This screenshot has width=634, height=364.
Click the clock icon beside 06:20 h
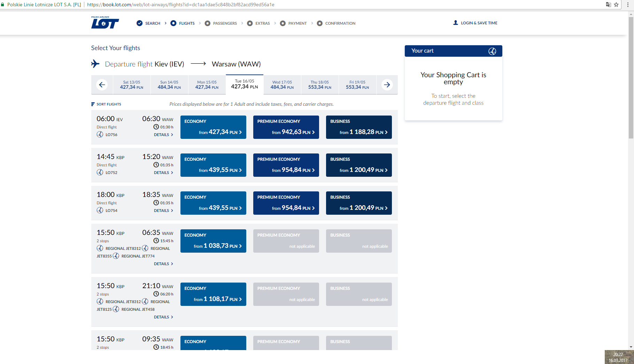point(156,294)
